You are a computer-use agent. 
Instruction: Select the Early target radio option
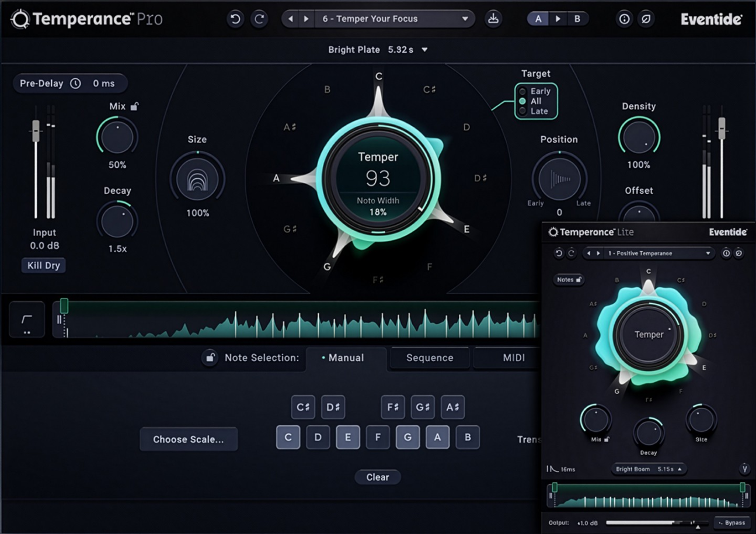click(x=522, y=92)
